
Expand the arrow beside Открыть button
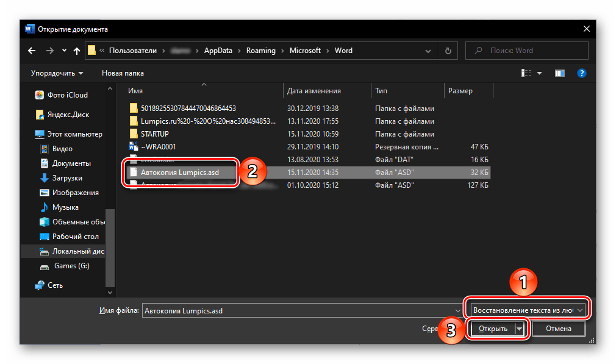click(x=520, y=329)
